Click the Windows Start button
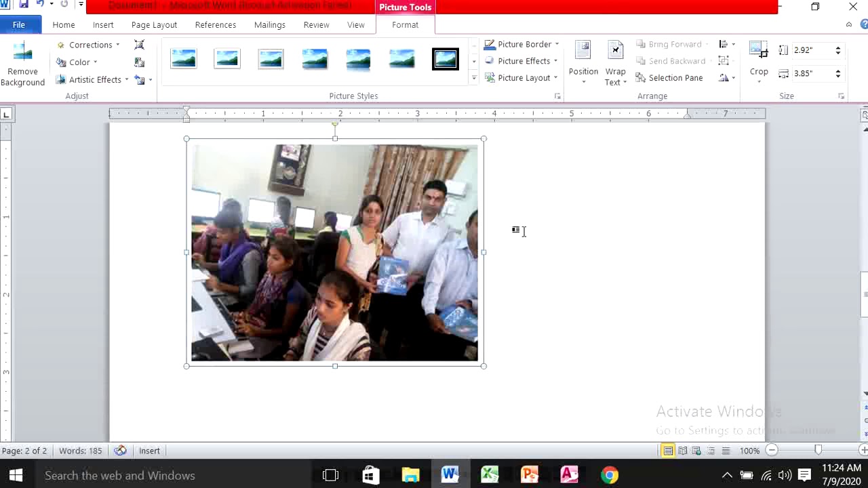Screen dimensions: 868x488 pos(16,475)
